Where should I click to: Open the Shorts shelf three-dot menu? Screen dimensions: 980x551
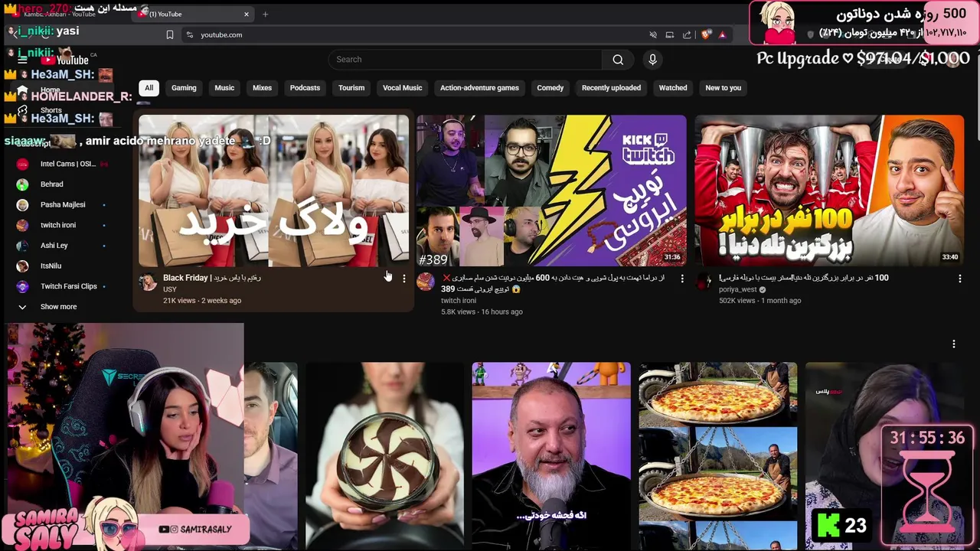954,344
